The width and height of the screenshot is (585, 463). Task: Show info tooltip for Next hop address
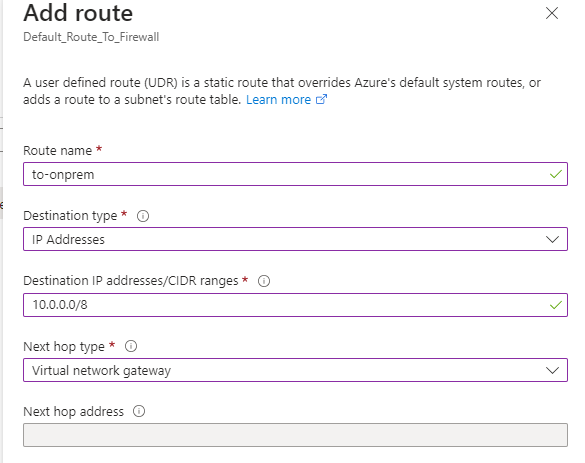139,411
